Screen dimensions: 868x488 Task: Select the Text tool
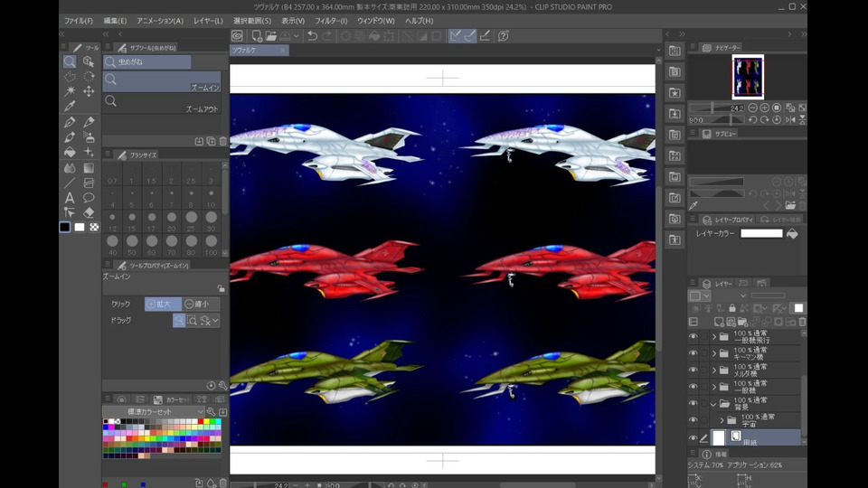pyautogui.click(x=70, y=198)
